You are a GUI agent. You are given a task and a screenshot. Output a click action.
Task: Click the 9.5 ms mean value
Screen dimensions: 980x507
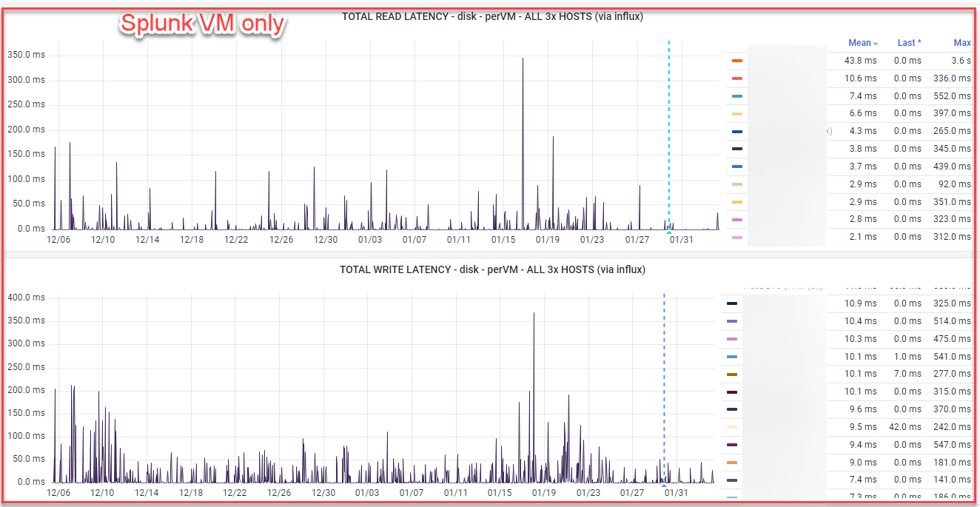coord(863,427)
